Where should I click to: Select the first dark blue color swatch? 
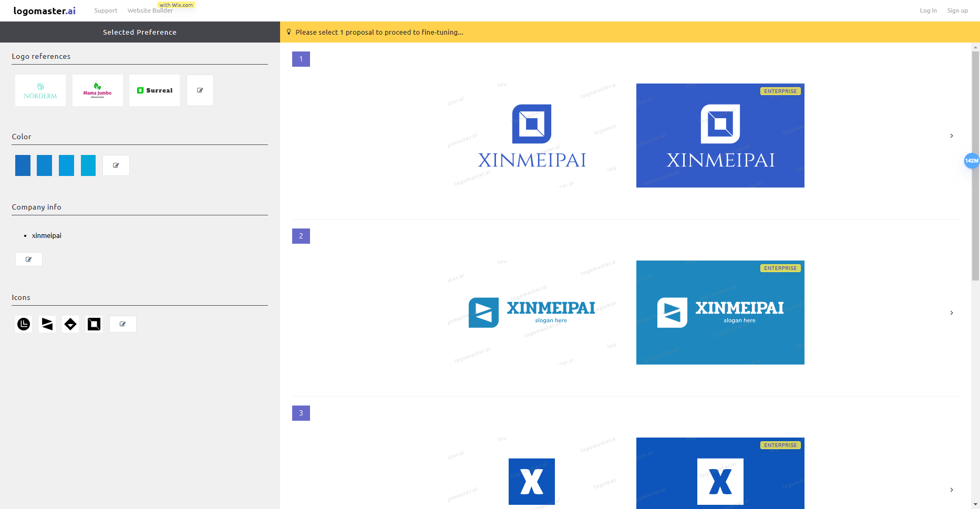23,165
